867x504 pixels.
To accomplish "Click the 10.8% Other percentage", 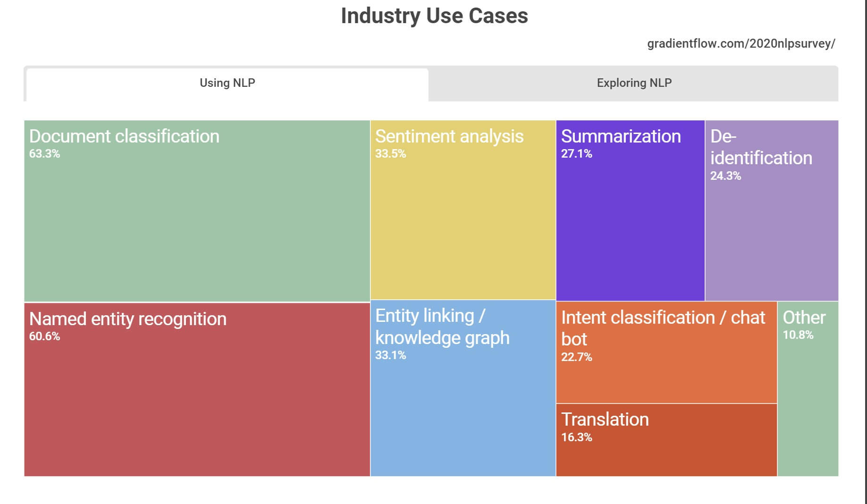I will pos(798,335).
